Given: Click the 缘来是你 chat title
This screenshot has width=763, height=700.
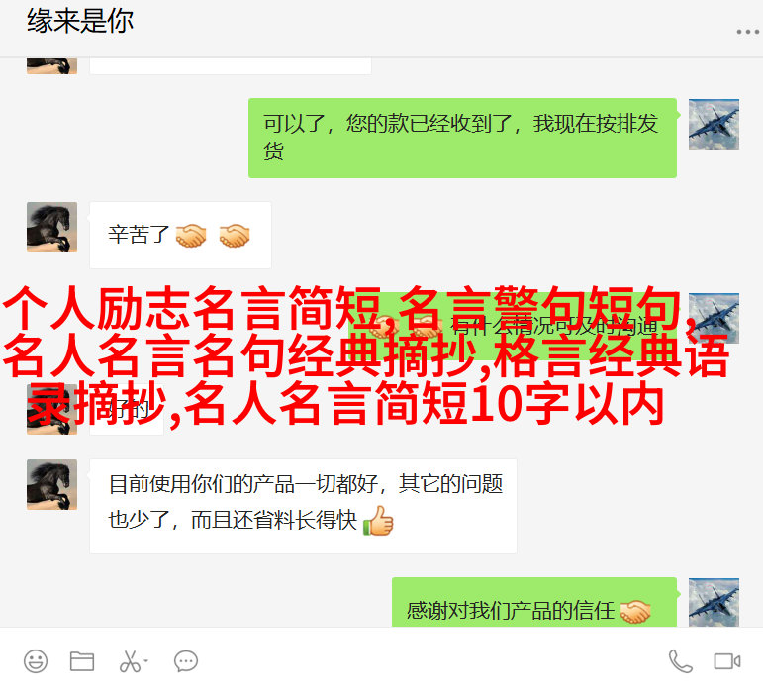Looking at the screenshot, I should tap(80, 21).
